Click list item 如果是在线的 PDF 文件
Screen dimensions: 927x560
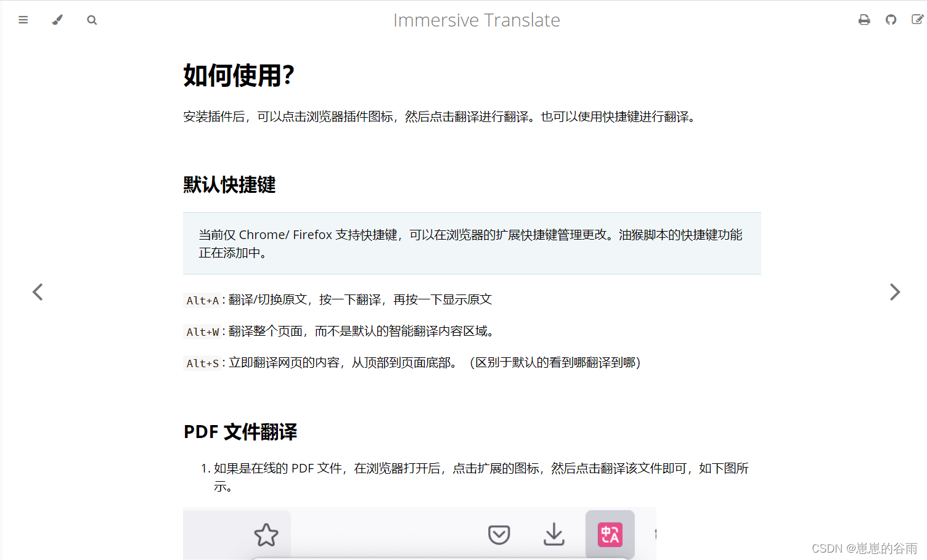tap(481, 477)
